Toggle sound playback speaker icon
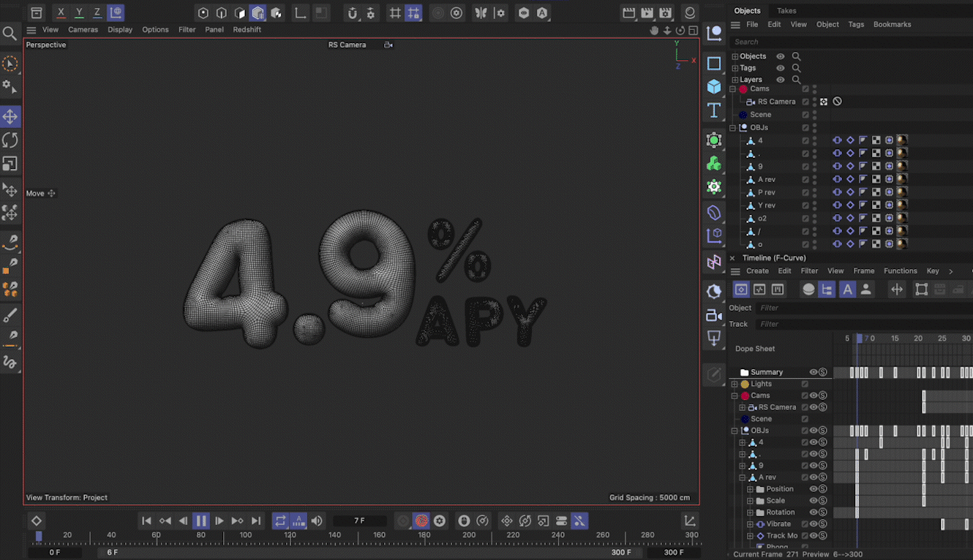973x560 pixels. (x=317, y=521)
